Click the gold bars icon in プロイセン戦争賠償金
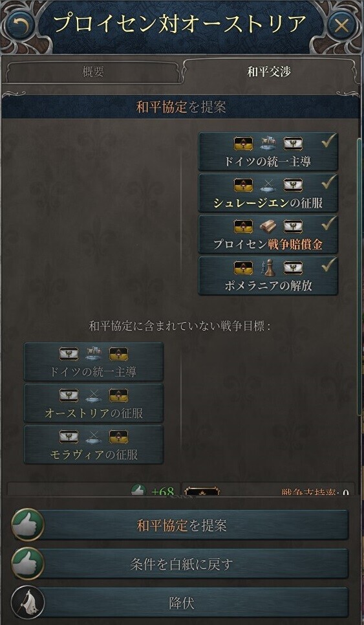 click(x=268, y=227)
